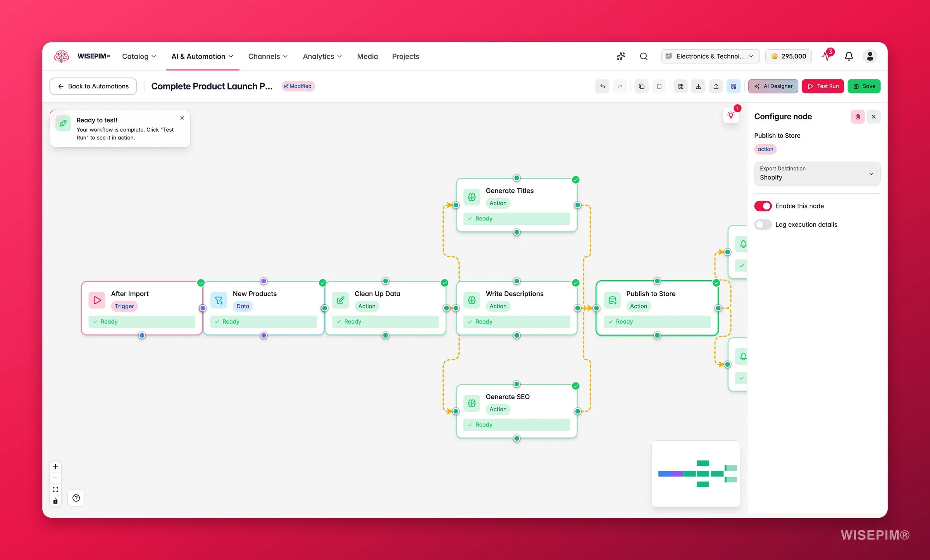The height and width of the screenshot is (560, 930).
Task: Auto-arrange nodes with grid icon
Action: [681, 86]
